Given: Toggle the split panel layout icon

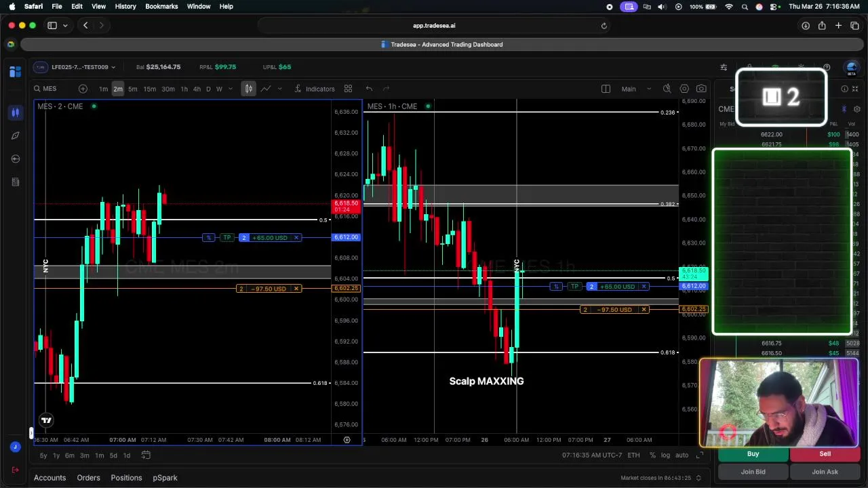Looking at the screenshot, I should point(606,89).
